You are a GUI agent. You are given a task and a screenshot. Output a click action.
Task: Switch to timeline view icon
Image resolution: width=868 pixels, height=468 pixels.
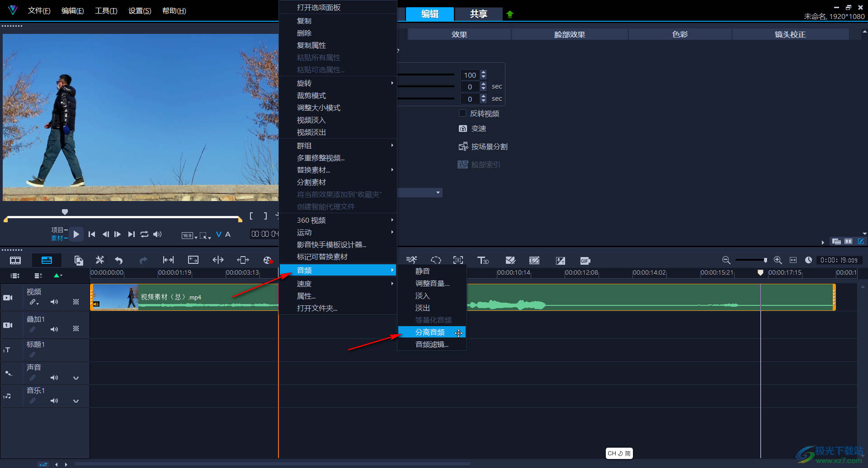coord(47,260)
